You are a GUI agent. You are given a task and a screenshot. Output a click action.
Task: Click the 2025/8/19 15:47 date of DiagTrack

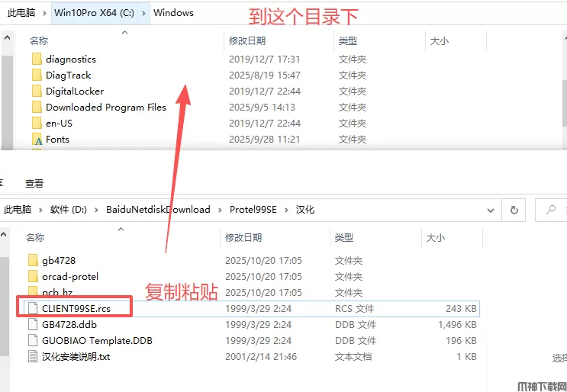(265, 76)
